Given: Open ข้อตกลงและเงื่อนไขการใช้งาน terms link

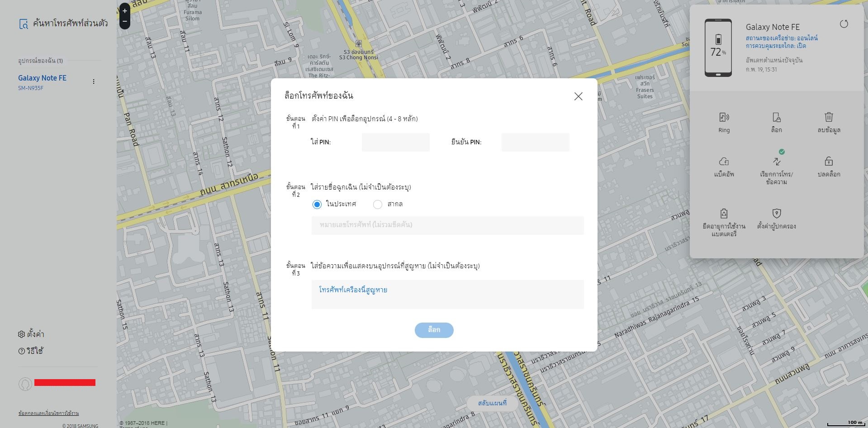Looking at the screenshot, I should [x=48, y=413].
